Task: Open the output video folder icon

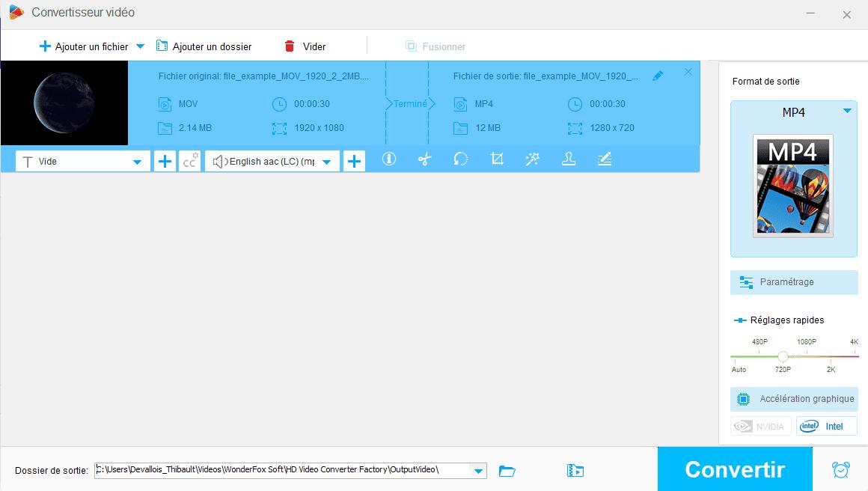Action: [575, 471]
